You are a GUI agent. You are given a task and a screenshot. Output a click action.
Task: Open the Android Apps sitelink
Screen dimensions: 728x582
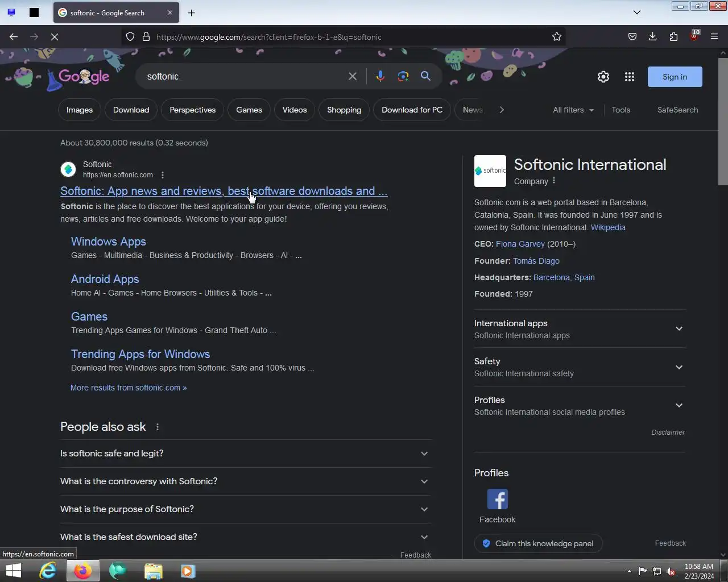[x=105, y=279]
